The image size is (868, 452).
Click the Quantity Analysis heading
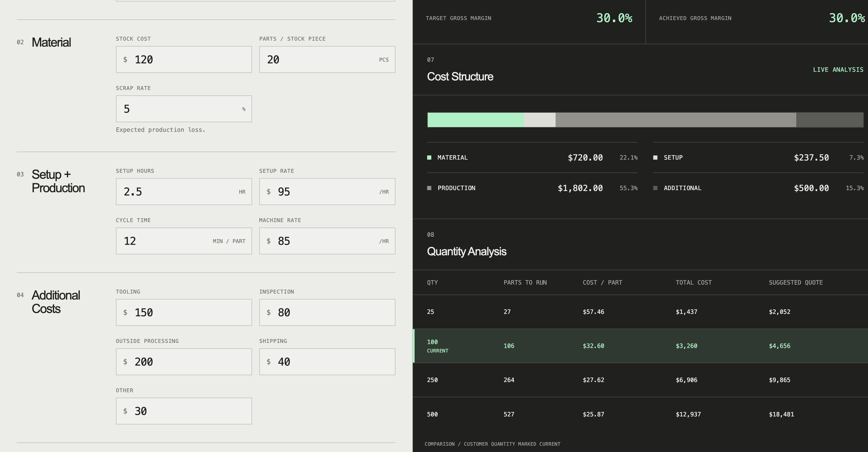[x=466, y=251]
